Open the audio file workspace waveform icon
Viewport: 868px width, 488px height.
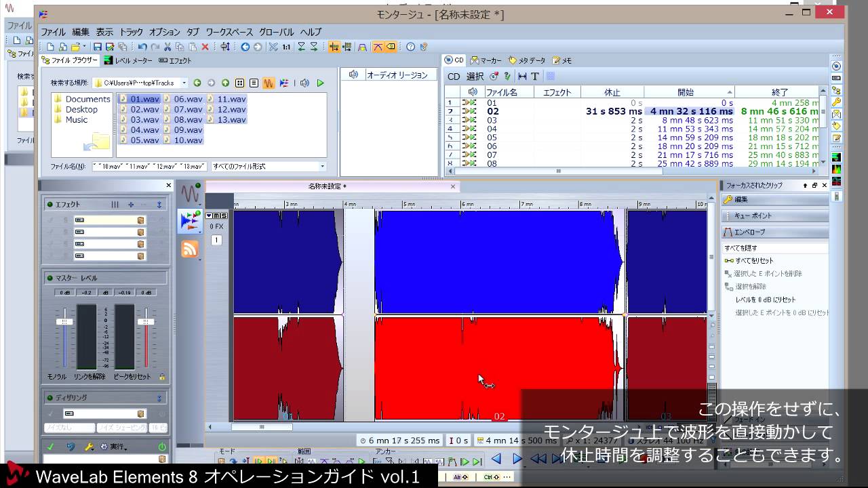click(x=189, y=195)
